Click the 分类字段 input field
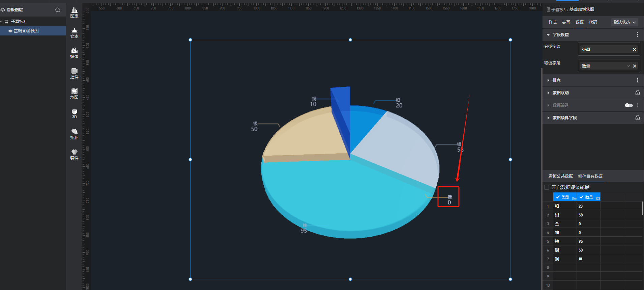 click(609, 49)
